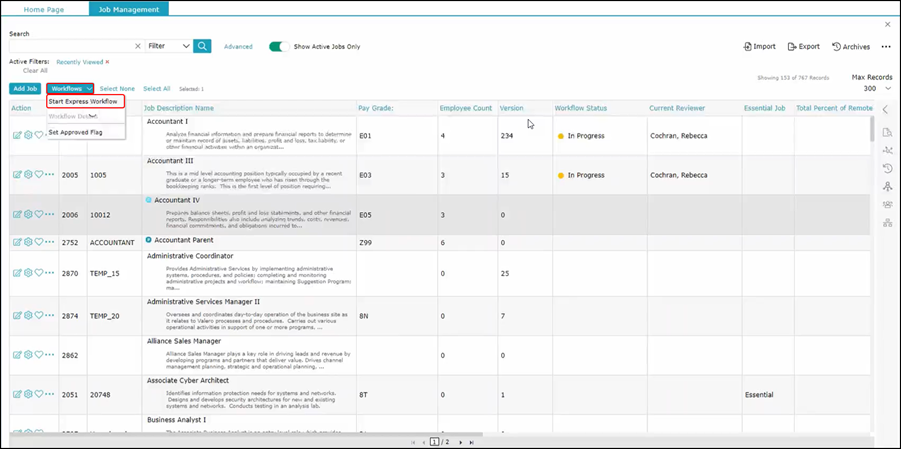The width and height of the screenshot is (901, 449).
Task: Open the Filter dropdown next to search
Action: pyautogui.click(x=168, y=46)
